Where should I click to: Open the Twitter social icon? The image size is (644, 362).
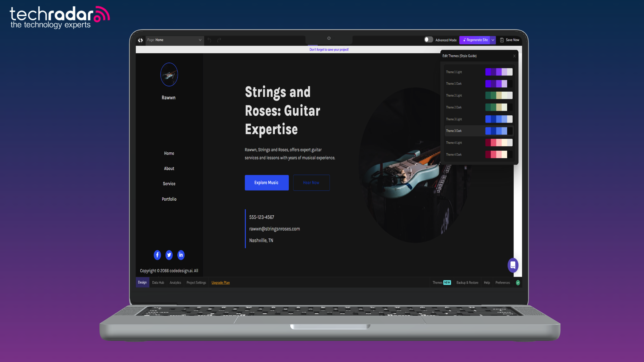169,255
